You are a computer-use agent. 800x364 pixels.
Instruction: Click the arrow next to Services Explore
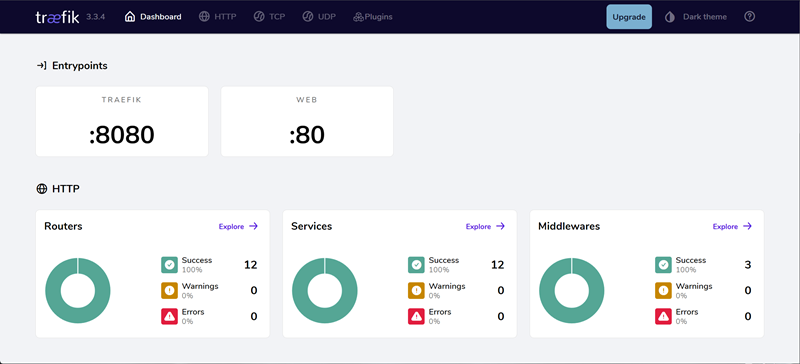coord(501,226)
